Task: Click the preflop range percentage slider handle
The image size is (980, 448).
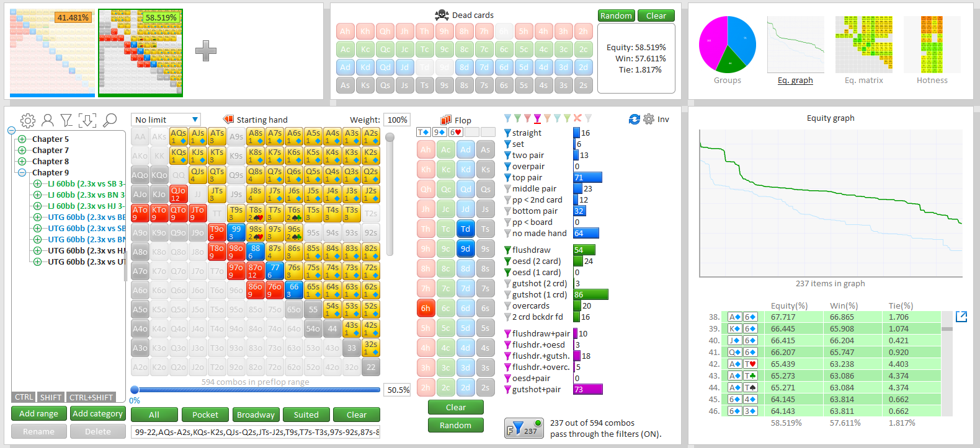Action: [135, 390]
